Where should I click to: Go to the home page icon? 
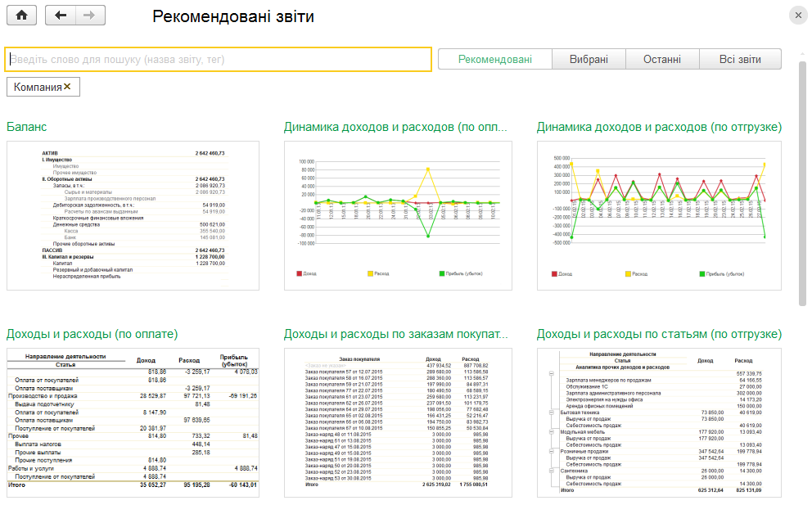(x=22, y=16)
